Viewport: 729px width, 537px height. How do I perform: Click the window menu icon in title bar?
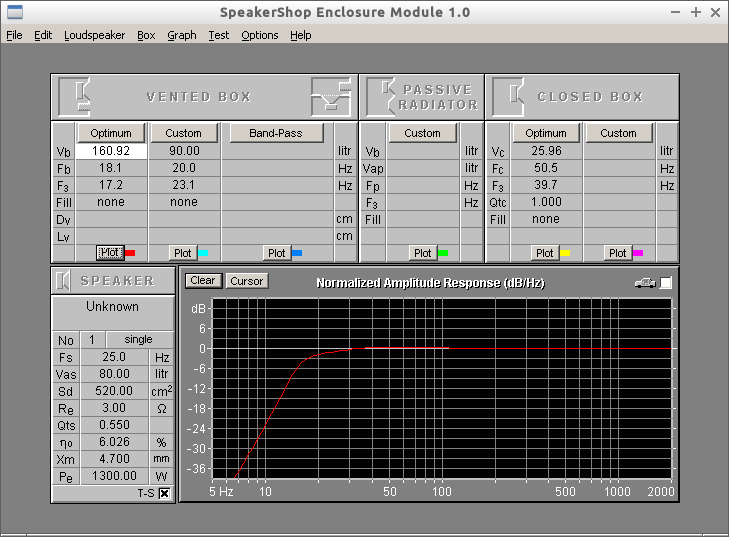click(15, 13)
